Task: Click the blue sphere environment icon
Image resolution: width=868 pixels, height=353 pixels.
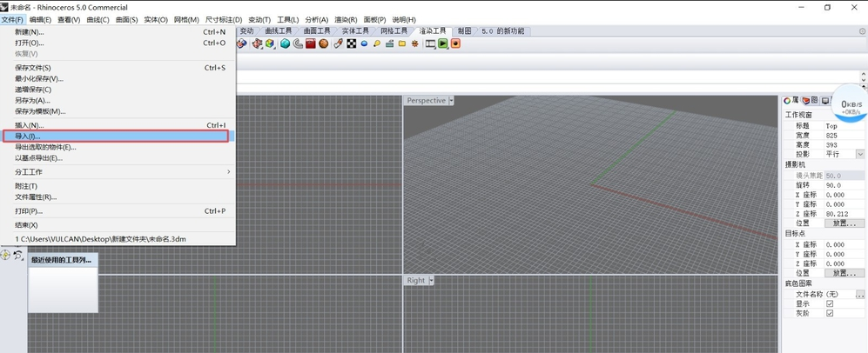Action: coord(364,43)
